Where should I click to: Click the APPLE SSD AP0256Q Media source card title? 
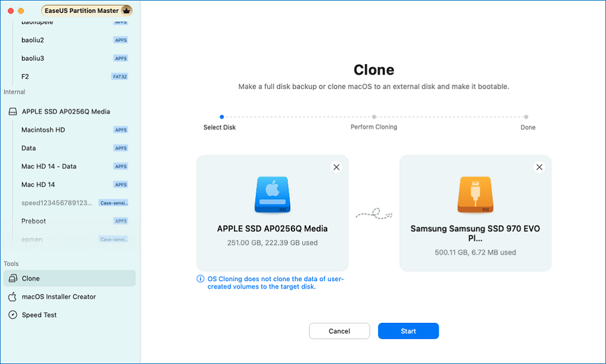pyautogui.click(x=273, y=229)
